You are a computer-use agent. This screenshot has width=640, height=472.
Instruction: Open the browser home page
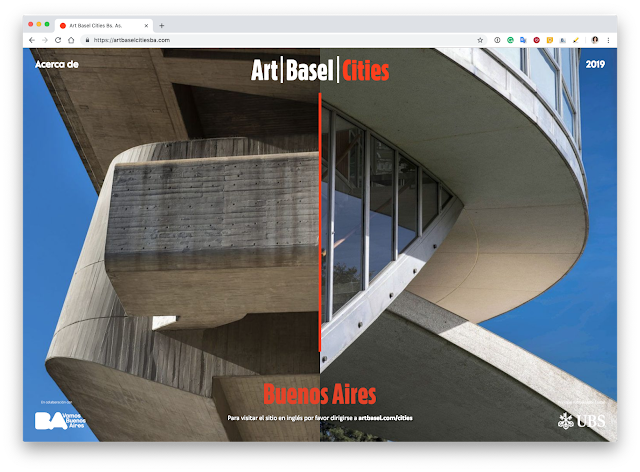pyautogui.click(x=71, y=40)
